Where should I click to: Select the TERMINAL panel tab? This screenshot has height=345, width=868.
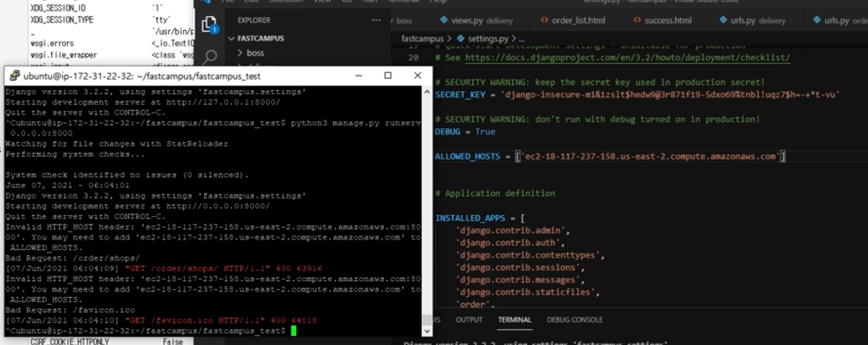(515, 320)
